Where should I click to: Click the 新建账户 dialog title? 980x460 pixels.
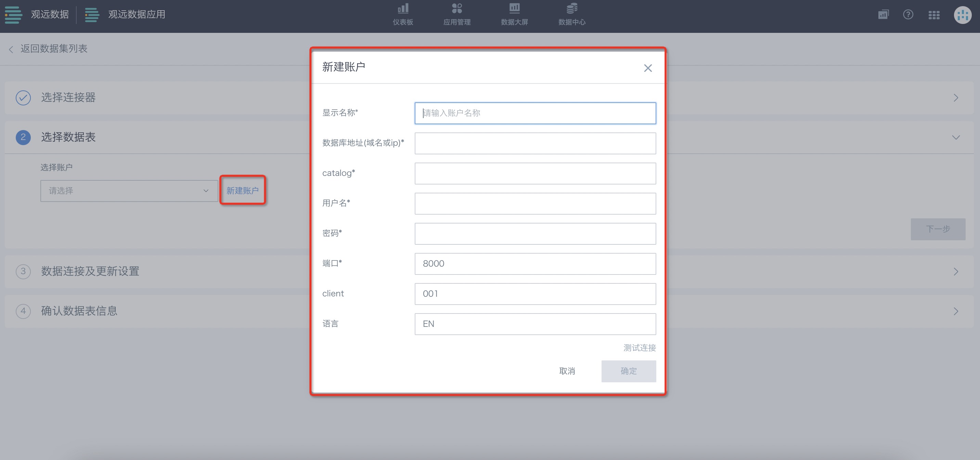344,67
